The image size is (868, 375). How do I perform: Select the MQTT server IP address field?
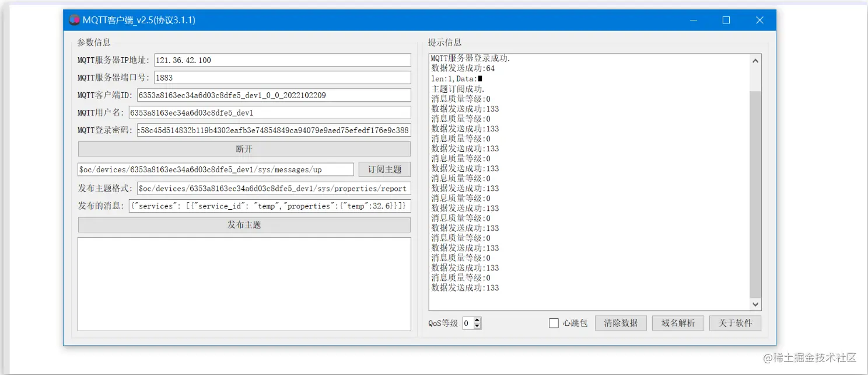[283, 60]
